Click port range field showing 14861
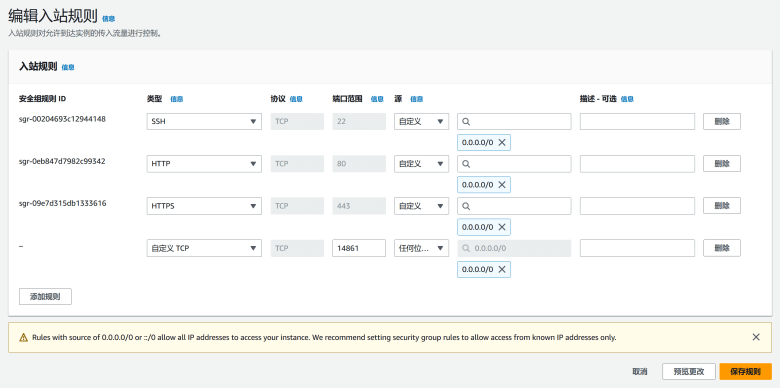The width and height of the screenshot is (780, 388). coord(359,248)
